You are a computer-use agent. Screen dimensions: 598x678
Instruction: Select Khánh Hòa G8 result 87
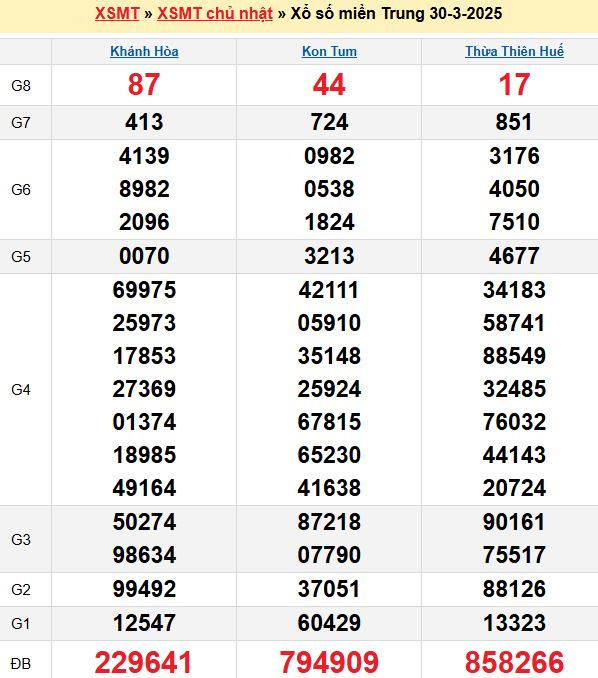pyautogui.click(x=144, y=84)
